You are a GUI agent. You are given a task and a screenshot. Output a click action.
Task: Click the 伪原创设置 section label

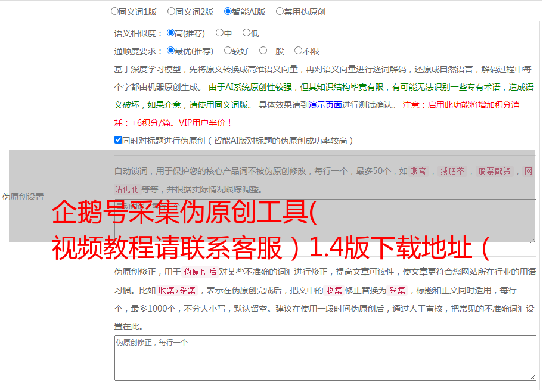23,197
